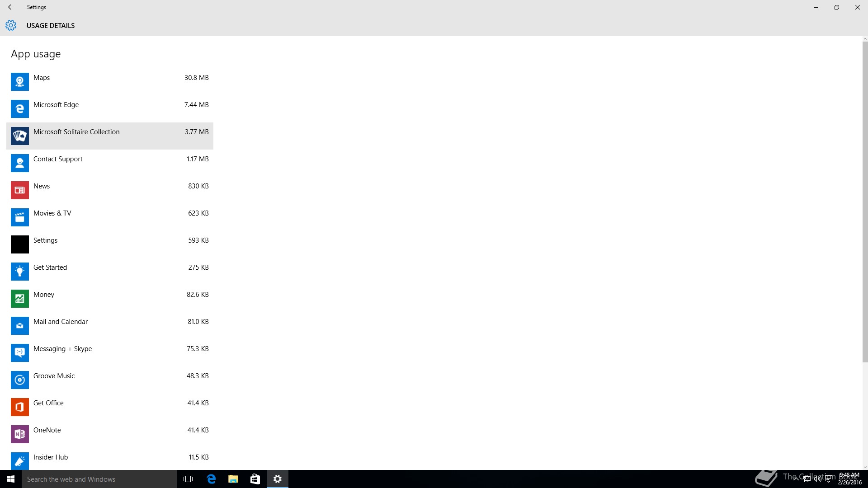Click the Messaging + Skype chat icon
868x488 pixels.
(x=20, y=353)
